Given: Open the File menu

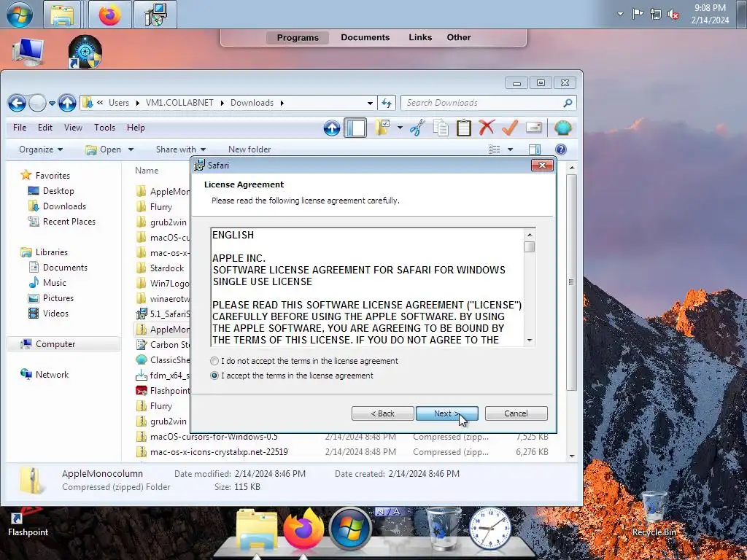Looking at the screenshot, I should 20,128.
